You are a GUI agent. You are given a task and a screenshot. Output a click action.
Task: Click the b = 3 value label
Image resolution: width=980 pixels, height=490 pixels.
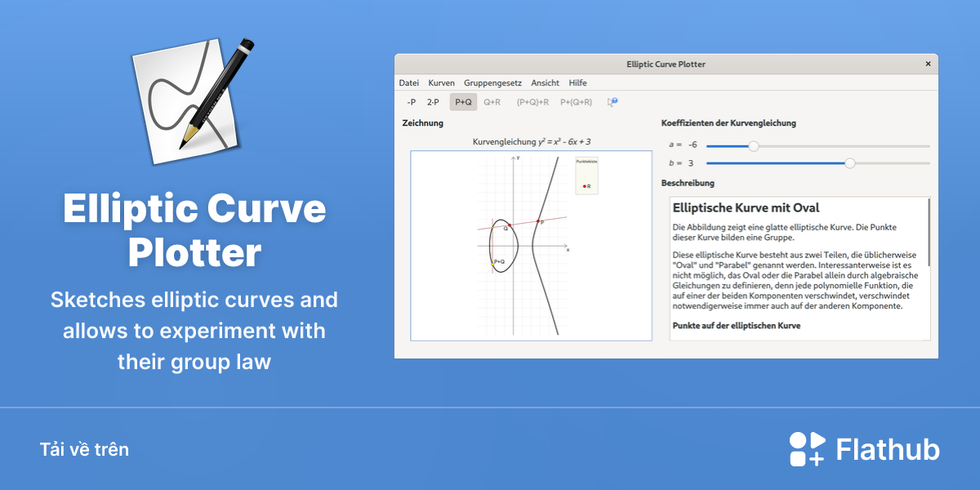[x=681, y=163]
